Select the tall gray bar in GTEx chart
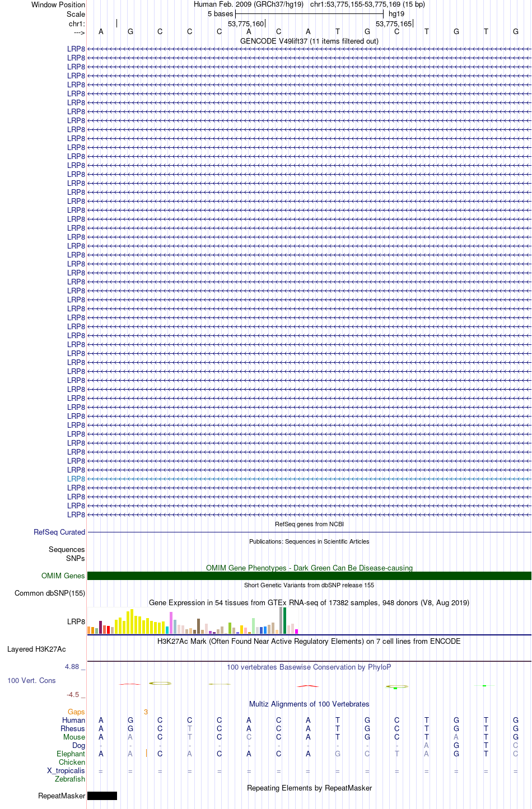The height and width of the screenshot is (809, 532). pyautogui.click(x=281, y=620)
